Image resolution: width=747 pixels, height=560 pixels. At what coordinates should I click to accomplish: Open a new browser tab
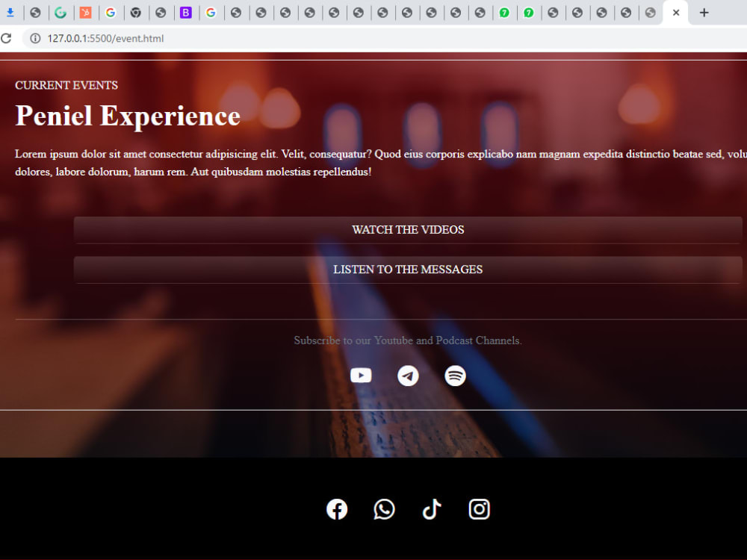point(704,13)
